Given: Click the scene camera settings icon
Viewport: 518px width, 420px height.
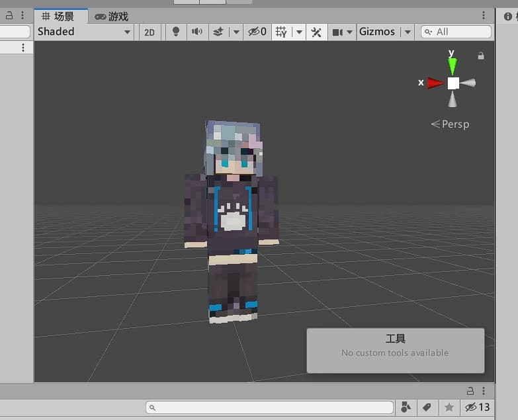Looking at the screenshot, I should pos(337,32).
